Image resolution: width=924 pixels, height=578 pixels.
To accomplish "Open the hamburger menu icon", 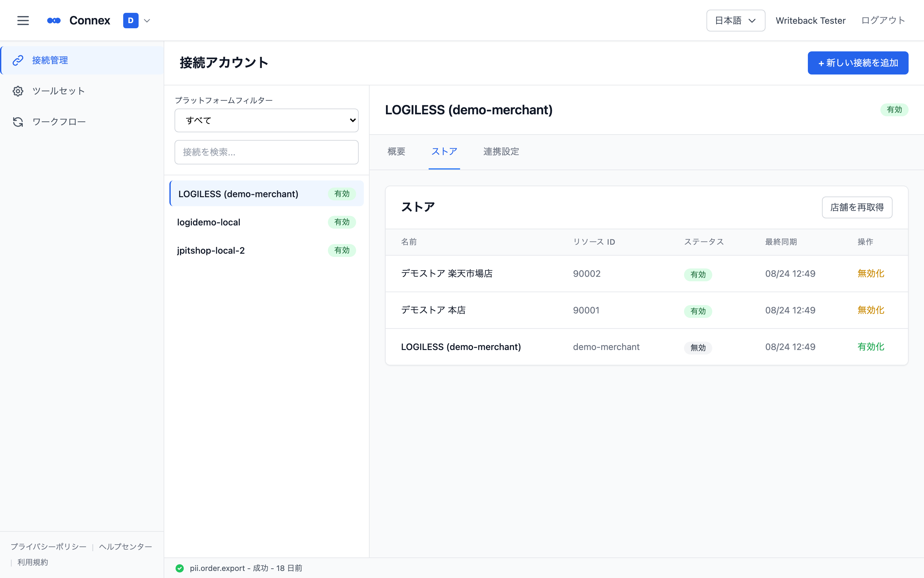I will (23, 21).
